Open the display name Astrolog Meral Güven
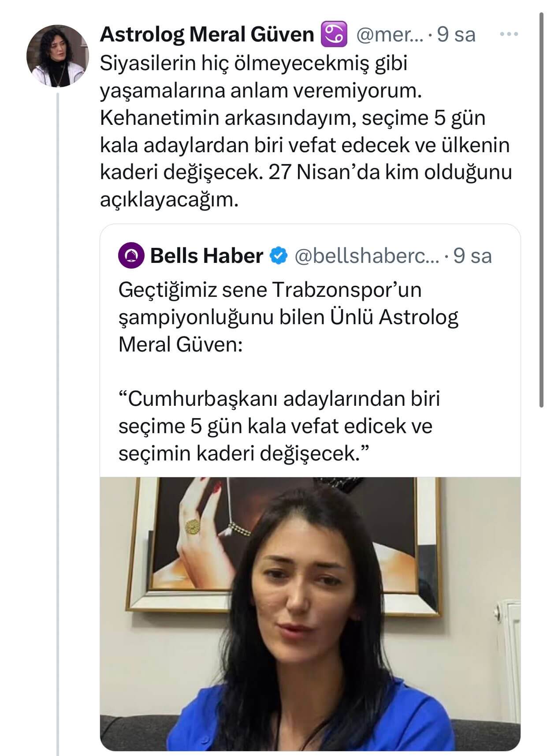This screenshot has width=547, height=756. pos(207,34)
